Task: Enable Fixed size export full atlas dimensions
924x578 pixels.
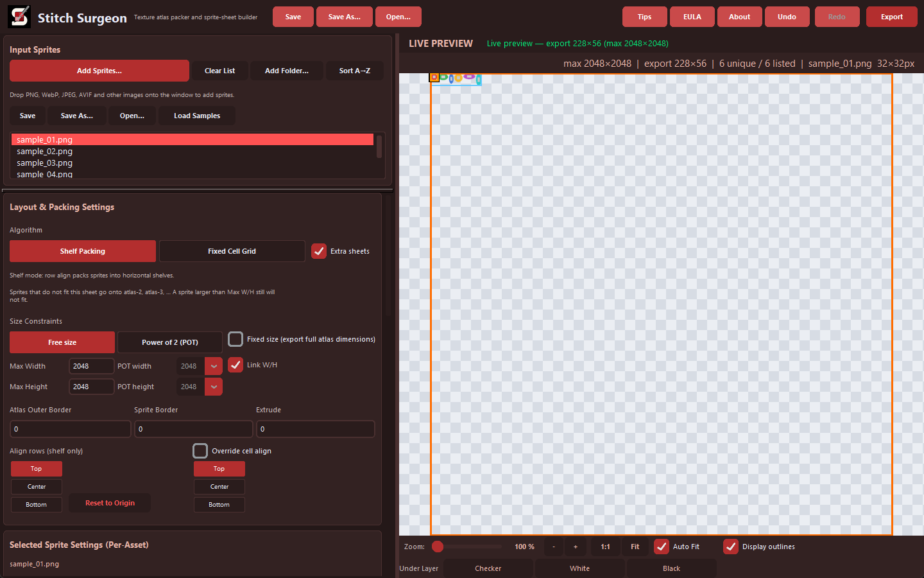Action: coord(235,339)
